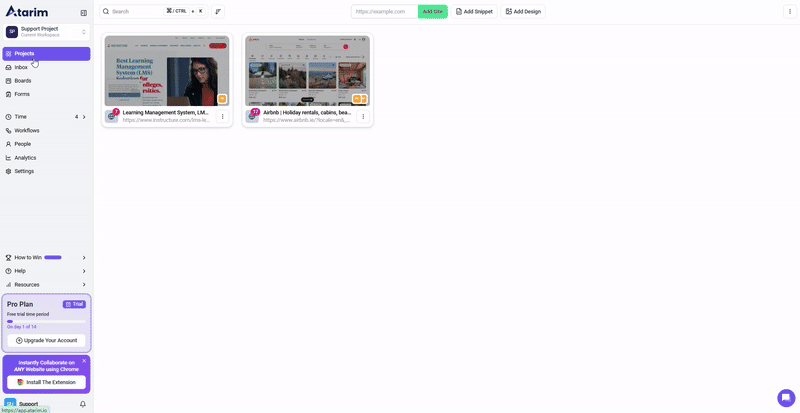Expand the How to Win section

[x=84, y=257]
